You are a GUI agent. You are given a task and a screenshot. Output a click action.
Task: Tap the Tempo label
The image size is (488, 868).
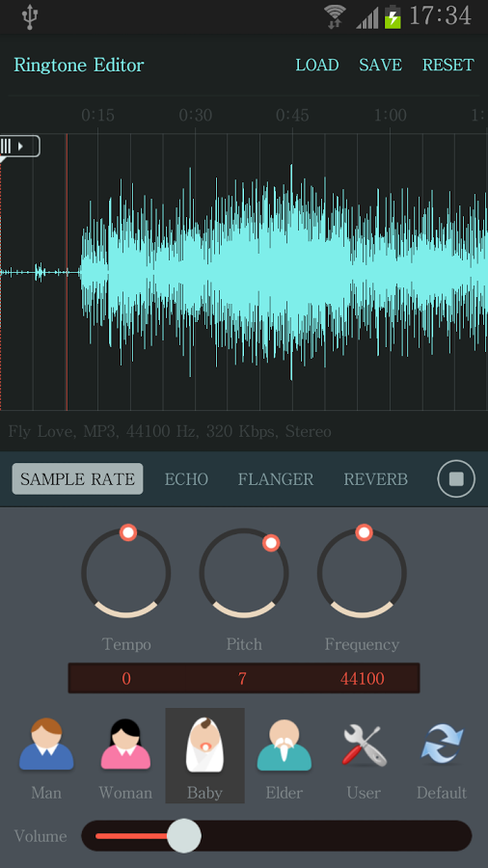click(126, 644)
